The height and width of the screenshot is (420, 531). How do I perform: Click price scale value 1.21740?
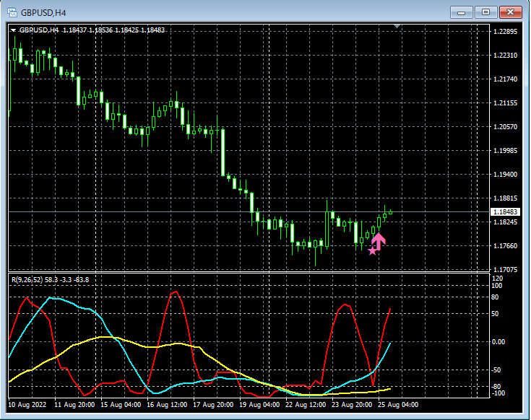click(x=505, y=79)
